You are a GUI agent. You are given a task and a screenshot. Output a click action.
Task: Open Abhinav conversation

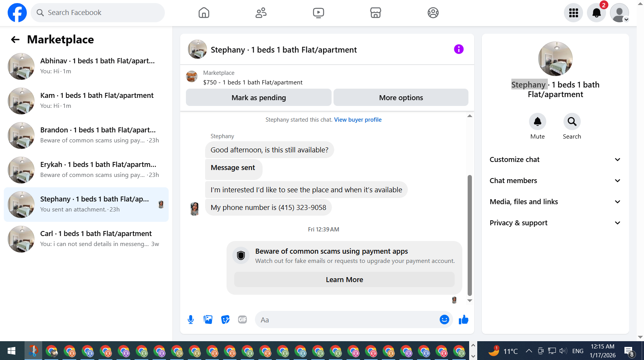[x=86, y=66]
